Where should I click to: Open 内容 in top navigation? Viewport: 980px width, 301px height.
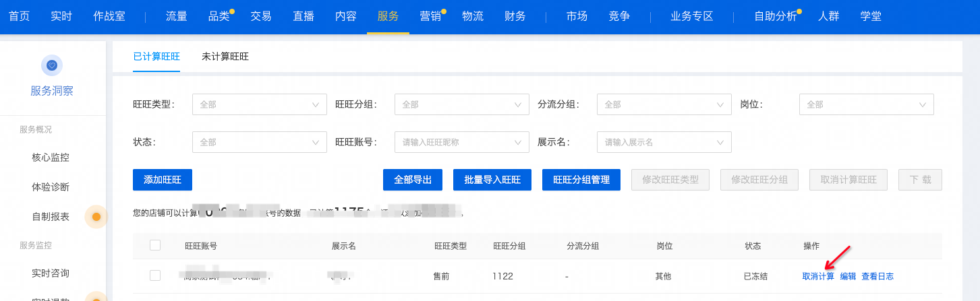point(346,16)
